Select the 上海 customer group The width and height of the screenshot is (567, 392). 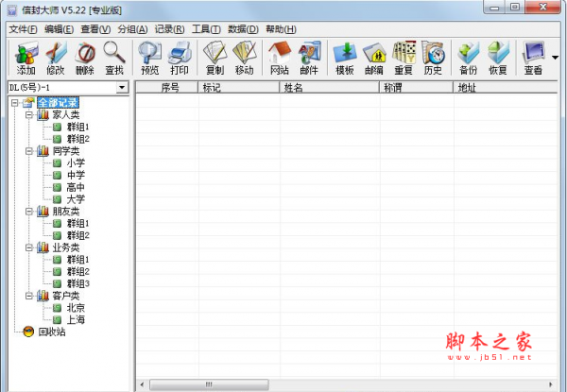(x=76, y=320)
